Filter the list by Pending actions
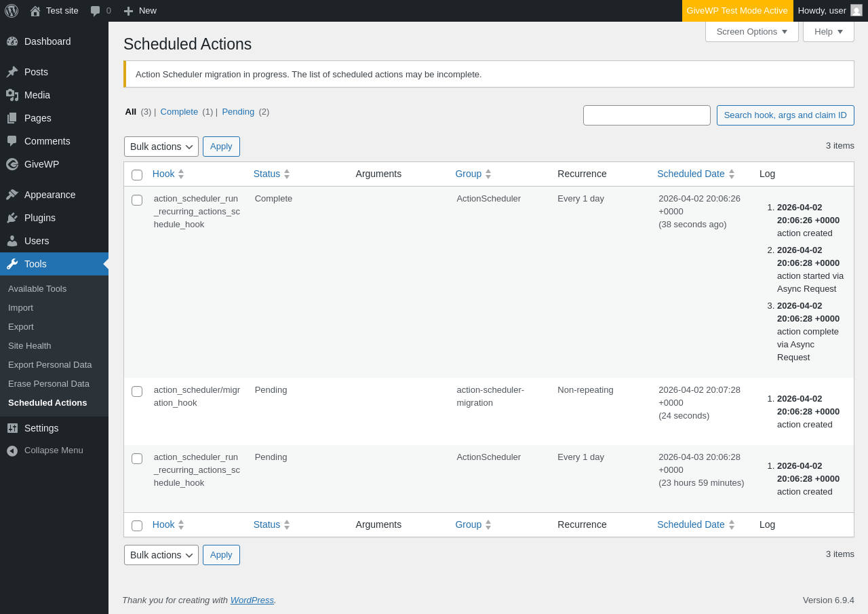The width and height of the screenshot is (868, 614). [x=238, y=112]
